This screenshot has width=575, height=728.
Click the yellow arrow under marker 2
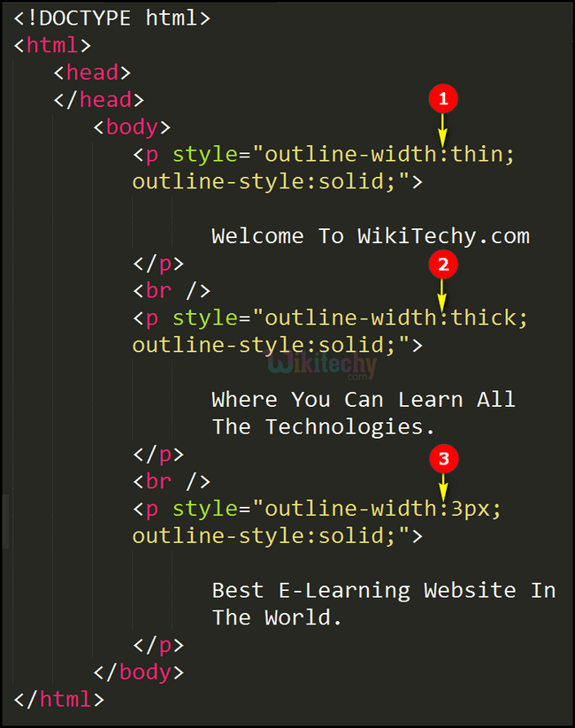(x=442, y=293)
